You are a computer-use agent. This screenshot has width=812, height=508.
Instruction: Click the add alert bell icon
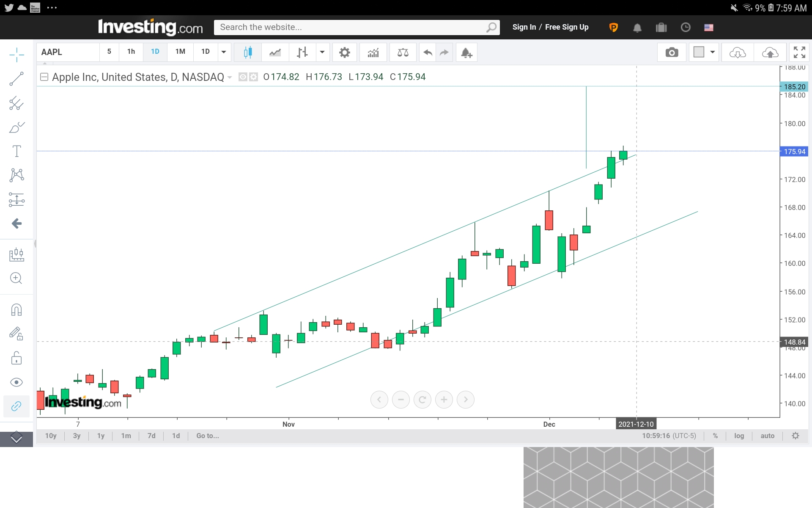coord(466,52)
